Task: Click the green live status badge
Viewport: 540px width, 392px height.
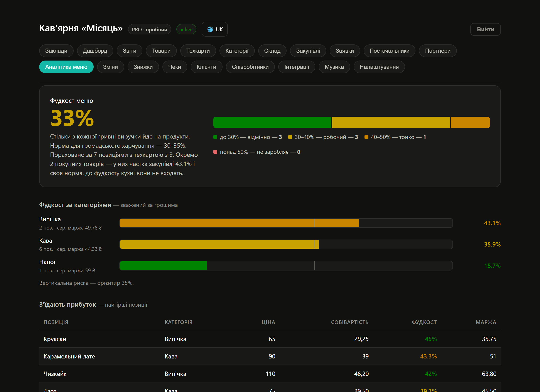Action: click(x=186, y=29)
